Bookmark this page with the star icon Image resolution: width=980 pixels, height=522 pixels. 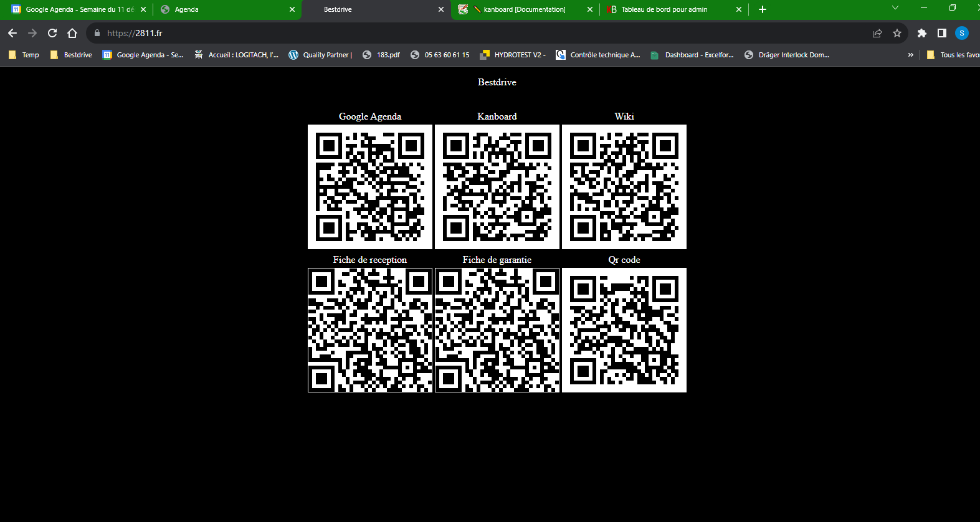pos(897,33)
